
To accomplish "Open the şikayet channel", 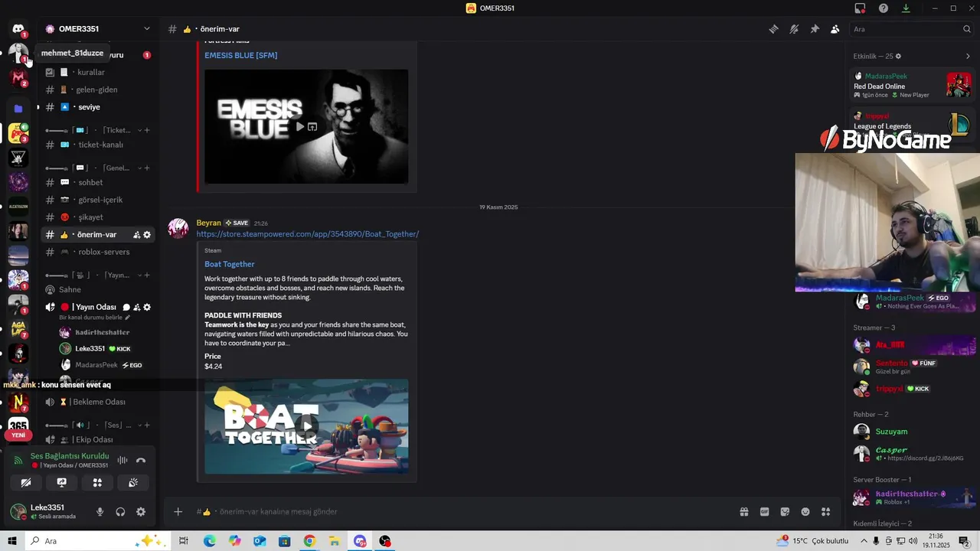I will coord(98,217).
